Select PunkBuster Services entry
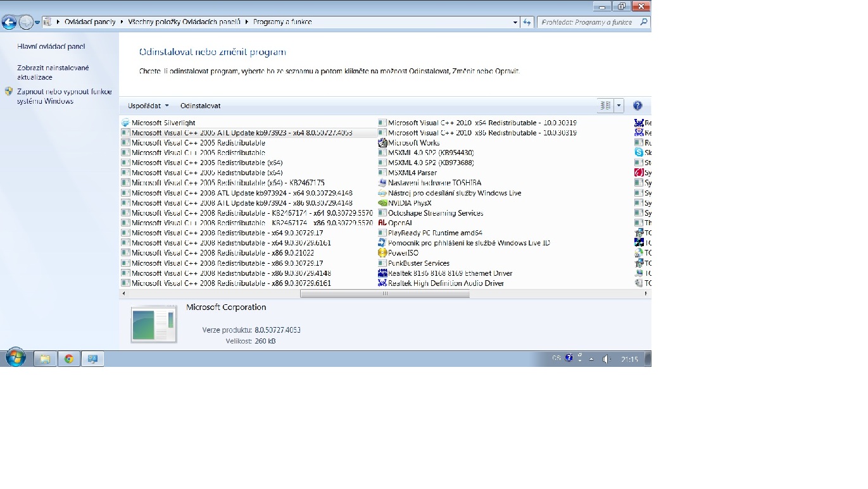This screenshot has height=489, width=868. 413,263
